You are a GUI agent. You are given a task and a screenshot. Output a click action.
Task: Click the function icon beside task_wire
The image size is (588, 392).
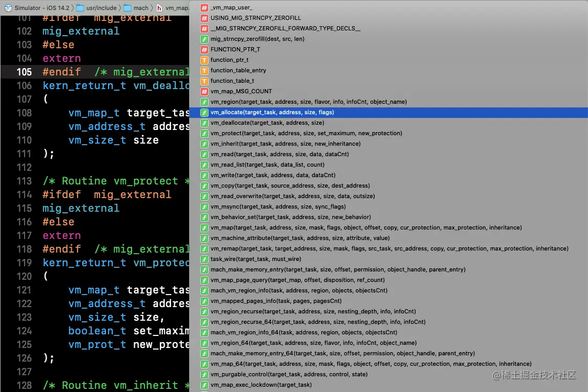click(204, 259)
